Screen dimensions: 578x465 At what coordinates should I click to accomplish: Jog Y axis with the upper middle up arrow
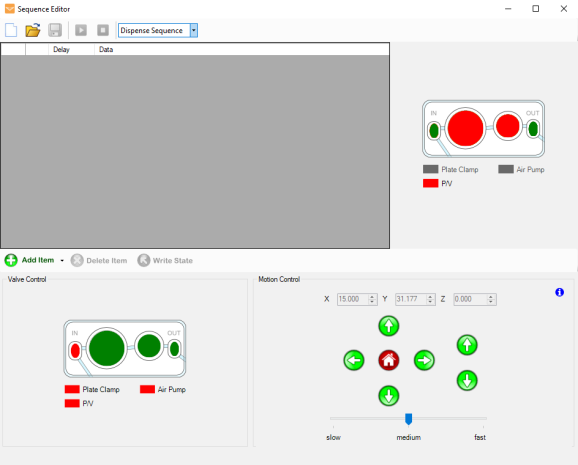click(389, 326)
